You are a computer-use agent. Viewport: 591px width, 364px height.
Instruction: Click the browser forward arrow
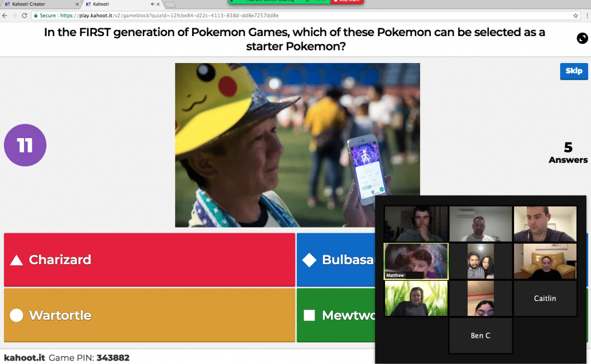[15, 15]
